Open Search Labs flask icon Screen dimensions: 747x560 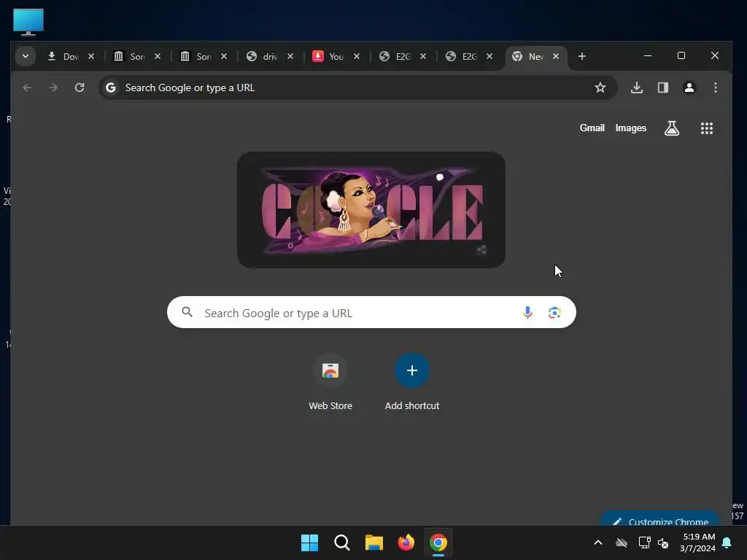click(672, 128)
